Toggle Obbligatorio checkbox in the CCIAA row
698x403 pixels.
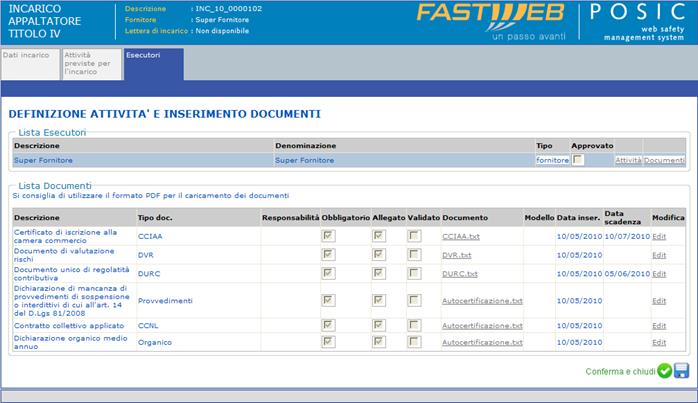(x=329, y=236)
